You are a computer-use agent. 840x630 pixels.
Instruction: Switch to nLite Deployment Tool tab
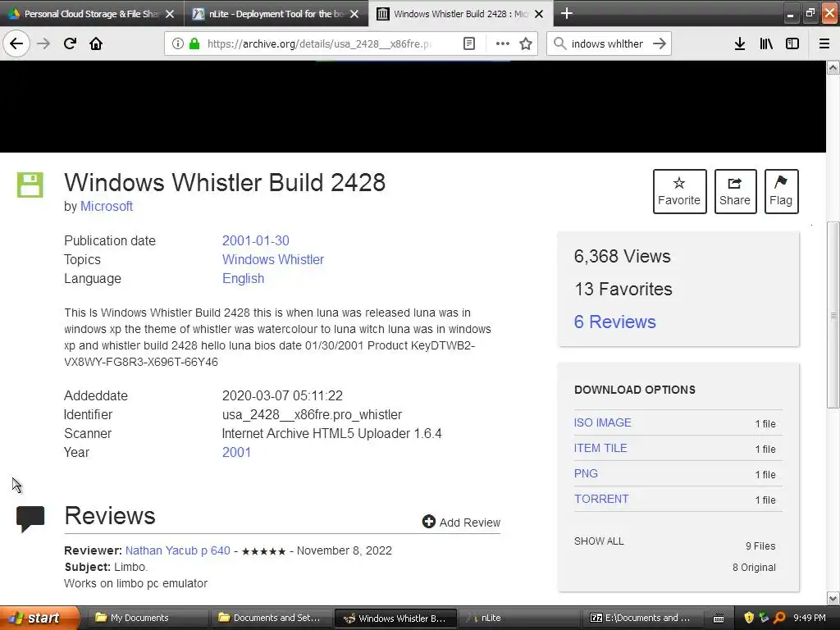coord(276,14)
